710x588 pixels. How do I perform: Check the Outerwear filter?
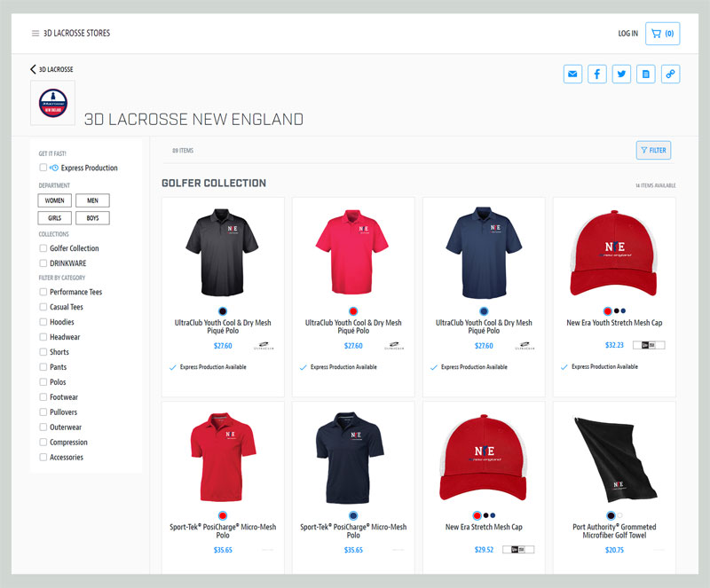point(43,427)
